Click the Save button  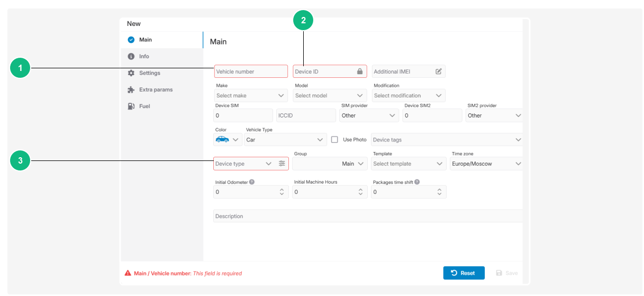pyautogui.click(x=506, y=273)
